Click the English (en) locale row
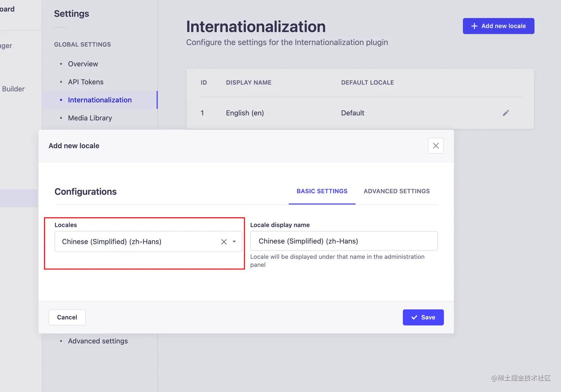The image size is (561, 392). 245,113
